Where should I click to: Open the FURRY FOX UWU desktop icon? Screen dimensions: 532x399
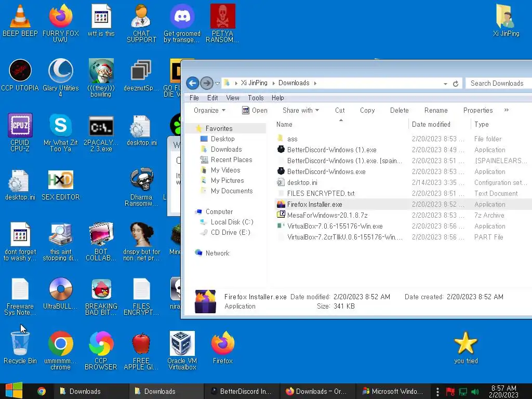tap(60, 22)
